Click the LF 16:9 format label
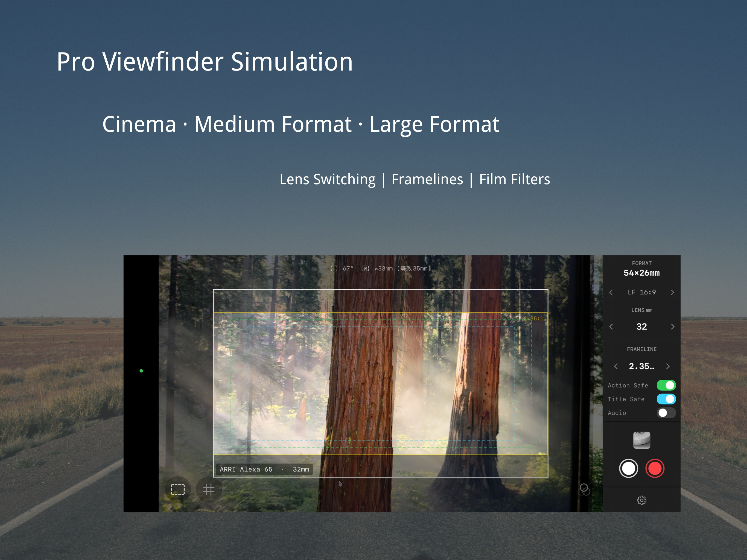The width and height of the screenshot is (747, 560). tap(642, 293)
